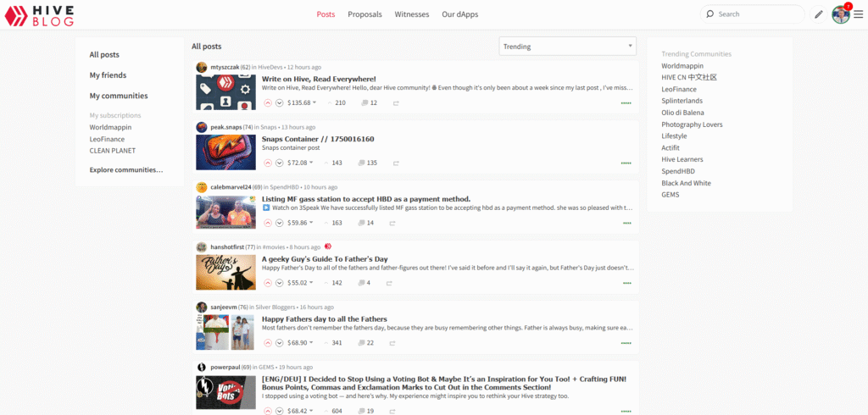Click mtyszczak's avatar picture
The height and width of the screenshot is (415, 868).
tap(202, 67)
